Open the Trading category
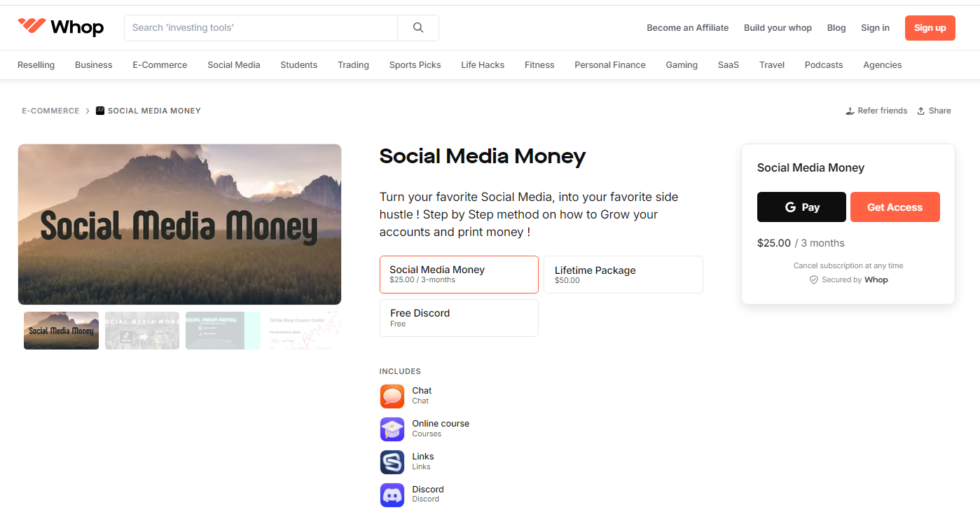980x526 pixels. coord(352,64)
